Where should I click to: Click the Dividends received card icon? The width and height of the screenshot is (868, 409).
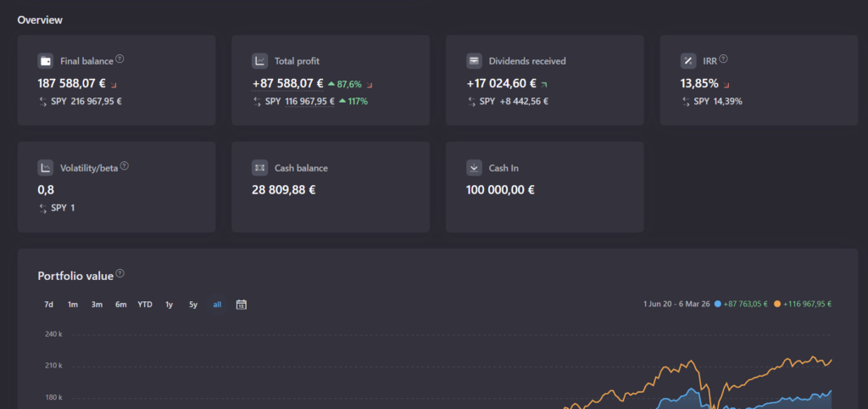[475, 61]
